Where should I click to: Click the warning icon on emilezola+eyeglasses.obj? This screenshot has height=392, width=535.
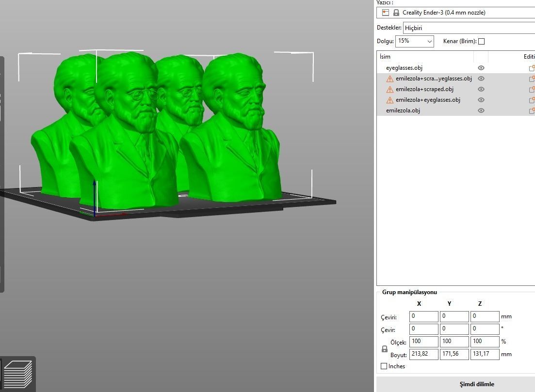point(389,100)
